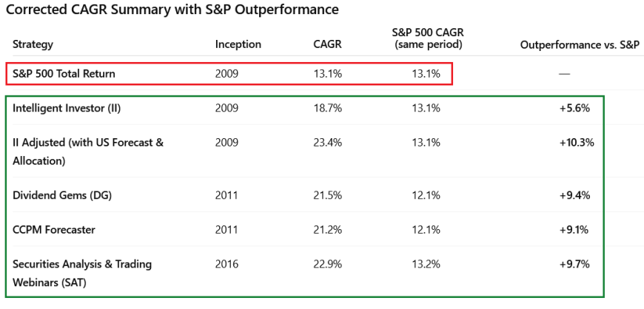This screenshot has width=644, height=309.
Task: Select the S&P 500 Total Return row label
Action: tap(64, 74)
